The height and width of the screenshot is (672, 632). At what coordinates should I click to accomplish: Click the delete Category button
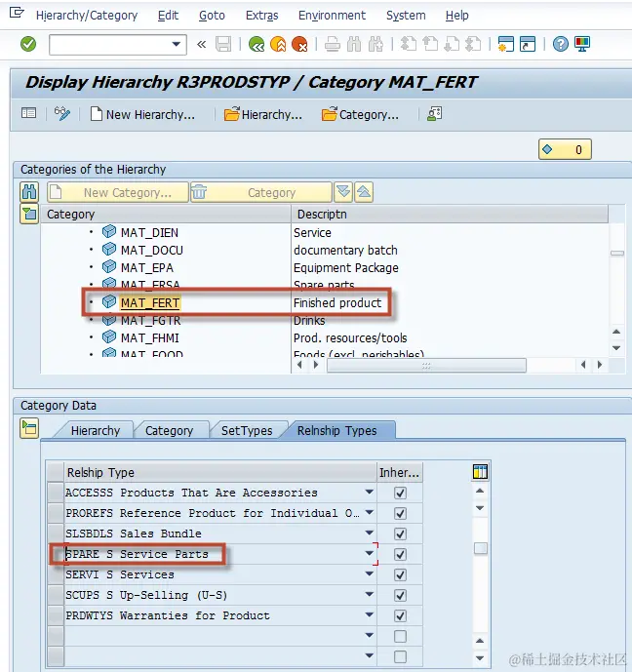261,192
